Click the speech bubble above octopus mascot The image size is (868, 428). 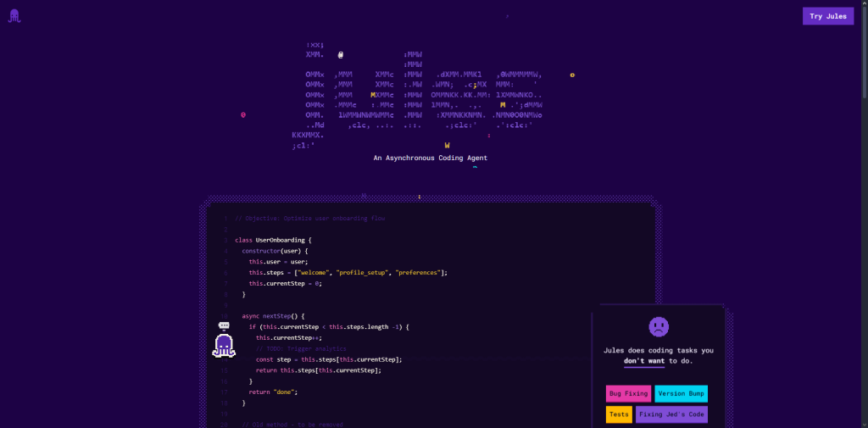coord(224,325)
